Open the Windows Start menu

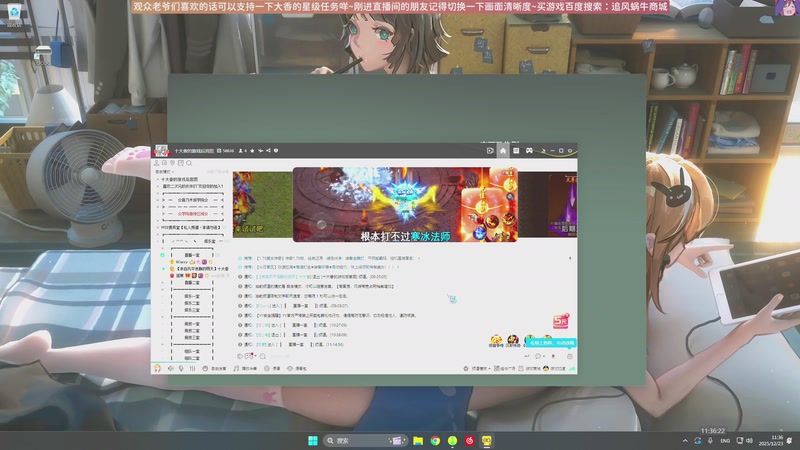[x=313, y=440]
